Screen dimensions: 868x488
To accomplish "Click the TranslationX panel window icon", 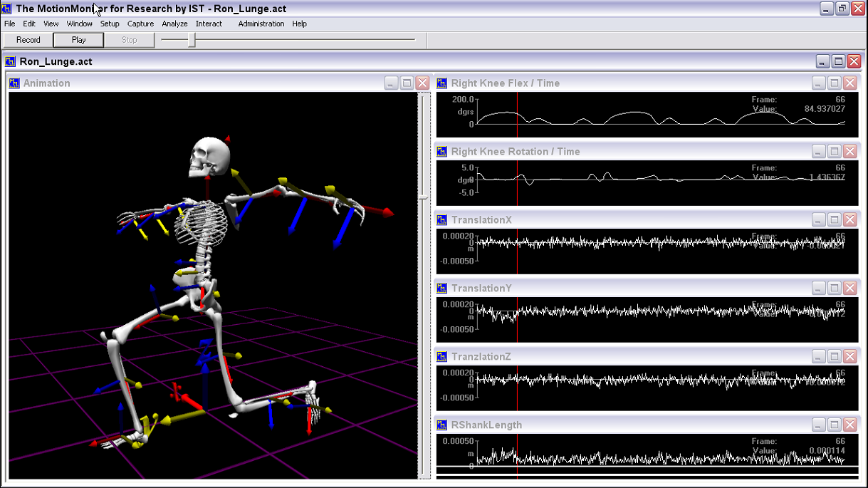I will pyautogui.click(x=441, y=220).
